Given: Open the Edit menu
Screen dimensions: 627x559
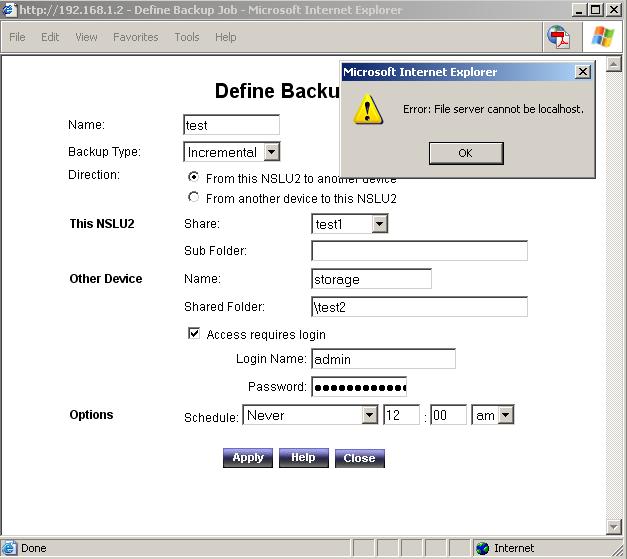Looking at the screenshot, I should [50, 37].
